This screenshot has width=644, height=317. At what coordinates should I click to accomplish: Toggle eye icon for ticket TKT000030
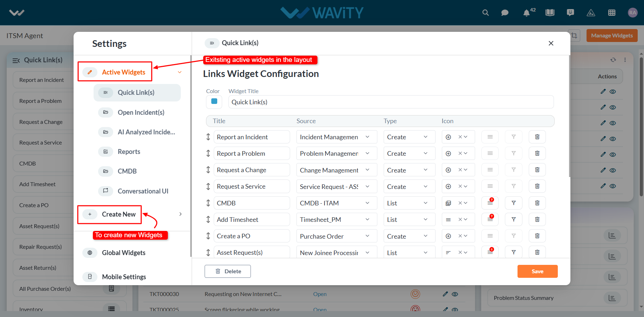pyautogui.click(x=455, y=294)
